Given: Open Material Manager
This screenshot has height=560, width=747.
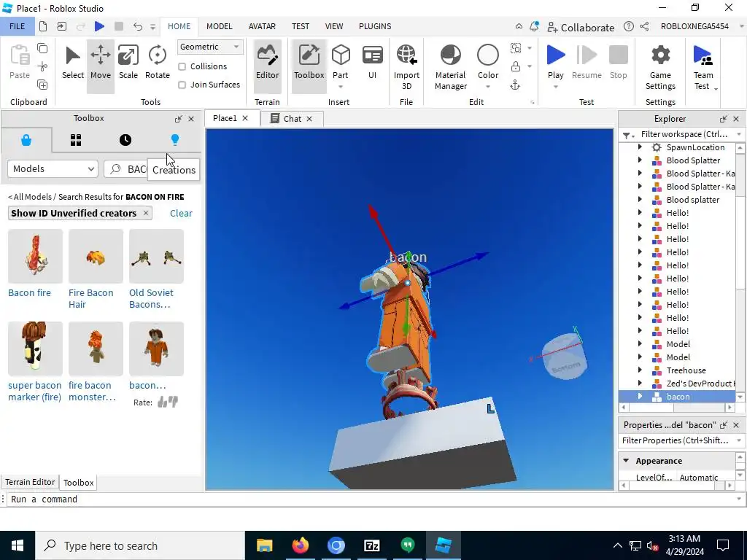Looking at the screenshot, I should (450, 66).
